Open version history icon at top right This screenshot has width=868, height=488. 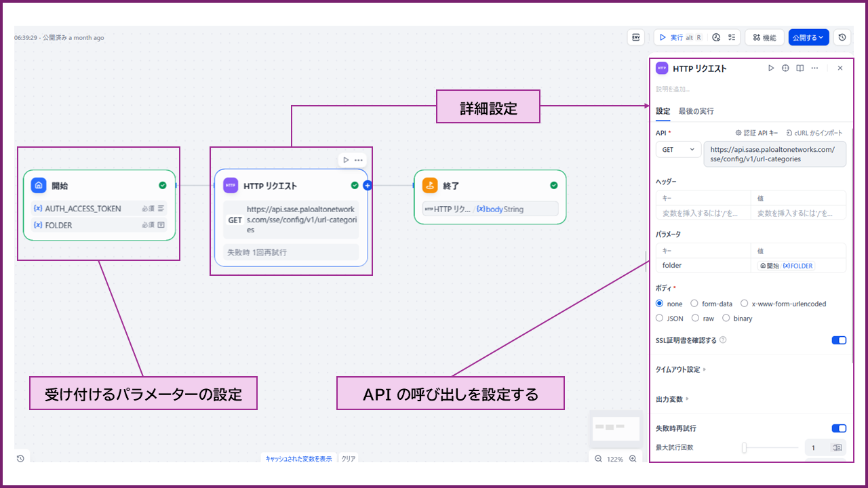tap(842, 38)
